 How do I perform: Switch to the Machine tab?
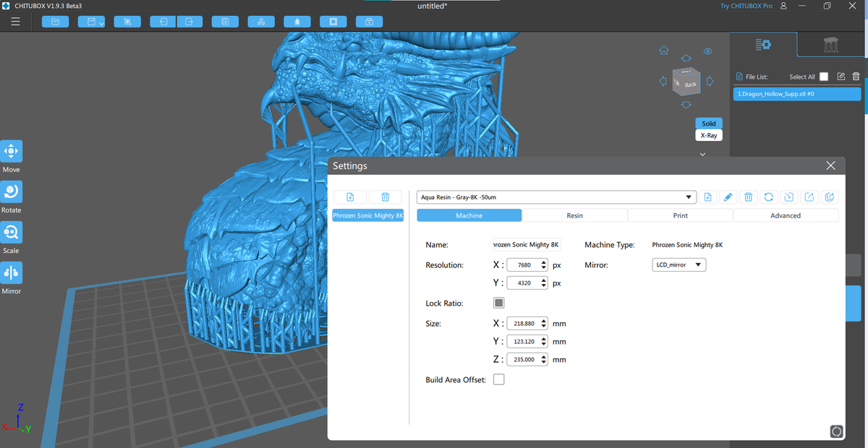point(469,215)
